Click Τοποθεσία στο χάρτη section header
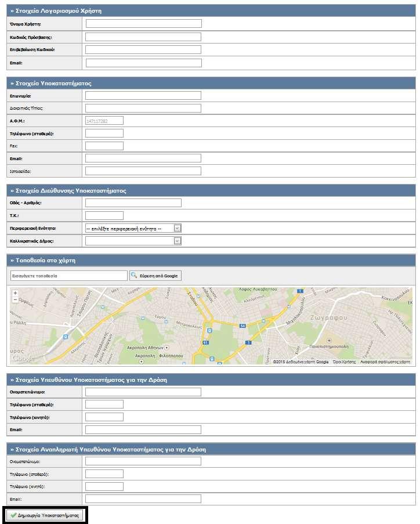Image resolution: width=420 pixels, height=524 pixels. coord(211,261)
